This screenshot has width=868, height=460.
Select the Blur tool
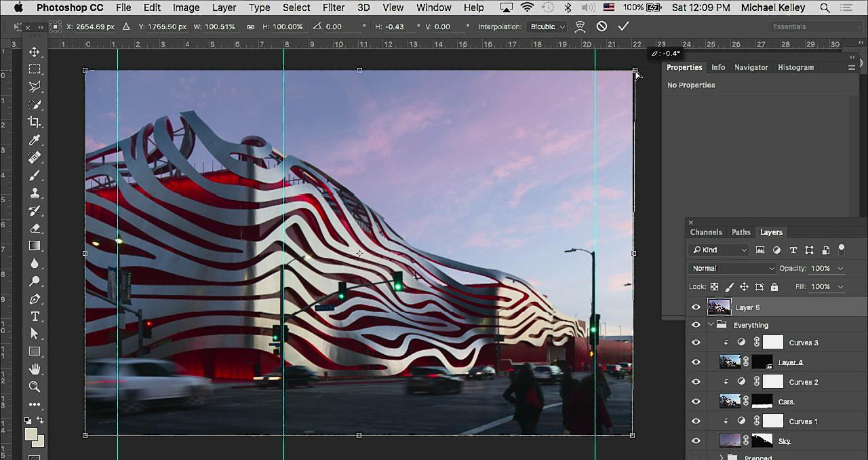pyautogui.click(x=35, y=264)
